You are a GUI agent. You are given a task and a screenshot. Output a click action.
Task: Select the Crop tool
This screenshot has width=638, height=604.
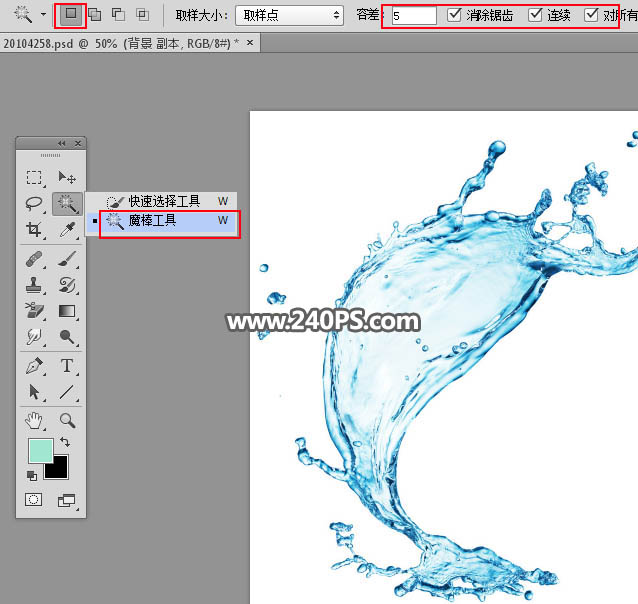click(34, 230)
